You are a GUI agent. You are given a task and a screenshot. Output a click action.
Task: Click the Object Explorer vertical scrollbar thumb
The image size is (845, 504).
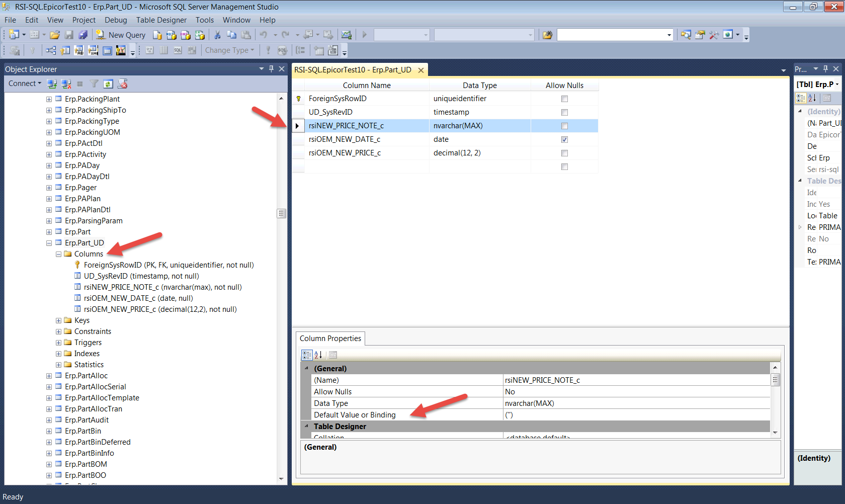tap(282, 213)
